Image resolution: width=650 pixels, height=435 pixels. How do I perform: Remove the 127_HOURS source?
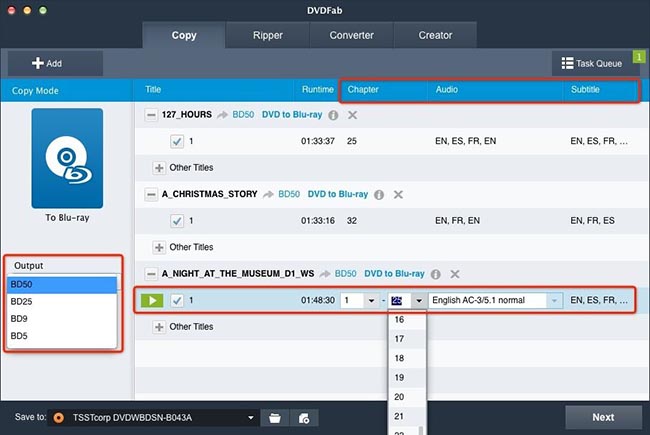352,115
